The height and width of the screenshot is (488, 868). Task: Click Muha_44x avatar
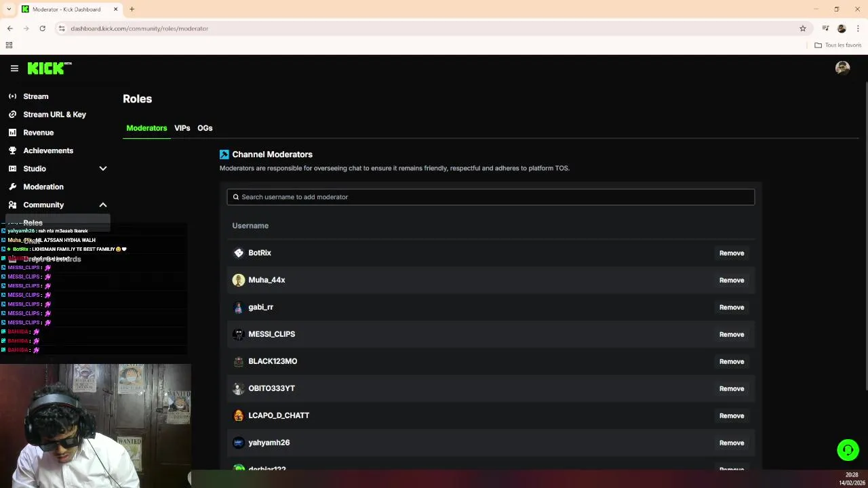click(239, 280)
